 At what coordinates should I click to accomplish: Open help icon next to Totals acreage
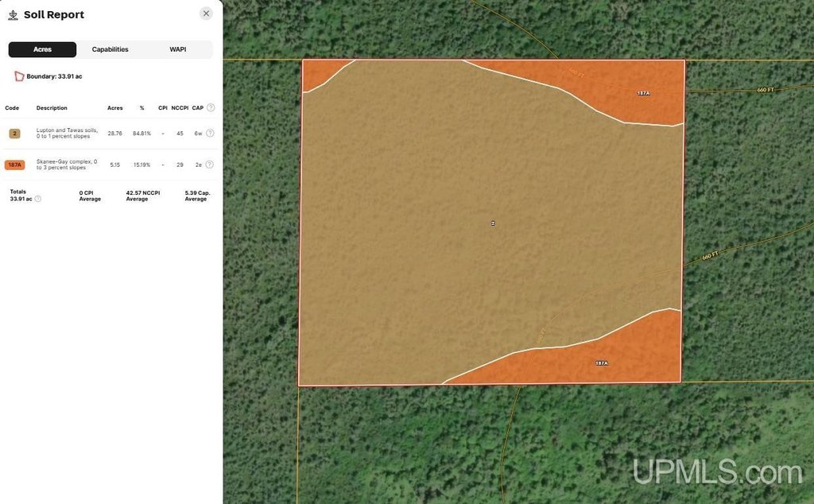38,199
